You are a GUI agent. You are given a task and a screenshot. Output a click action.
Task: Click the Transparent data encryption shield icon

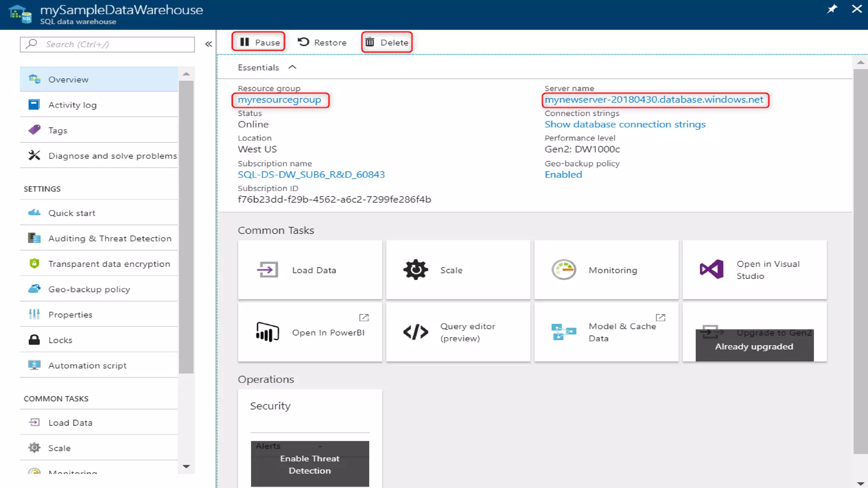click(34, 263)
